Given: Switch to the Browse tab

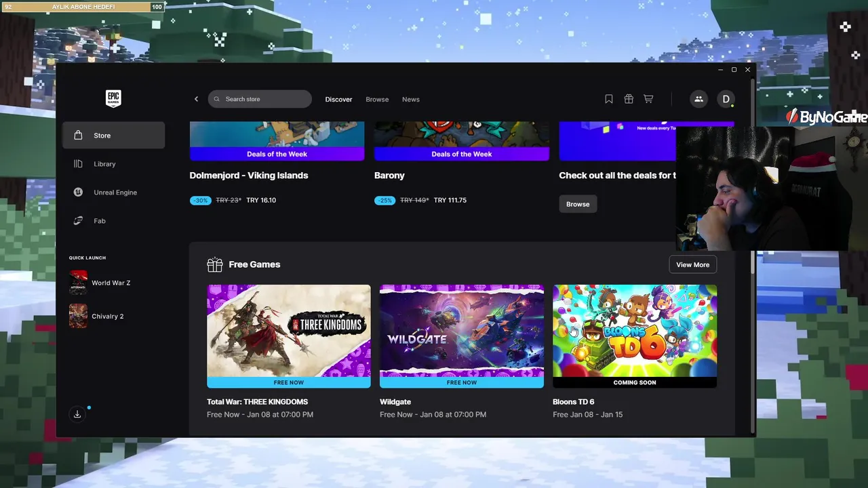Looking at the screenshot, I should tap(377, 100).
